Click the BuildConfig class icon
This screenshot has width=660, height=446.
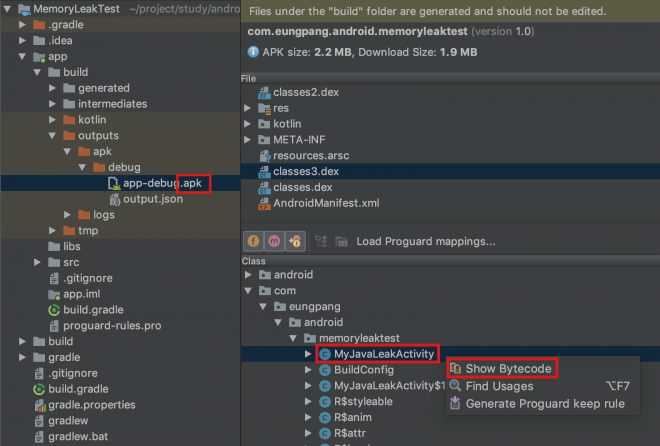point(325,370)
